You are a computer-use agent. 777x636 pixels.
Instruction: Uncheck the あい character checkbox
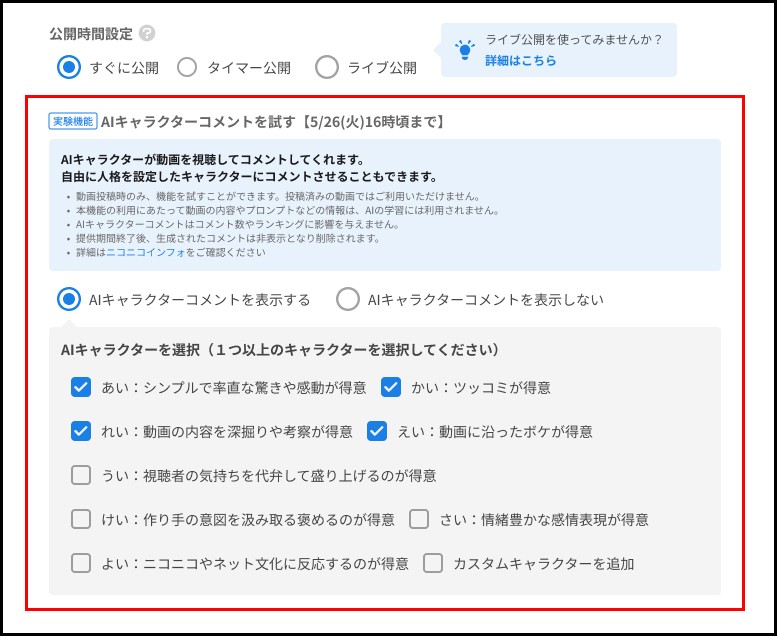[81, 387]
